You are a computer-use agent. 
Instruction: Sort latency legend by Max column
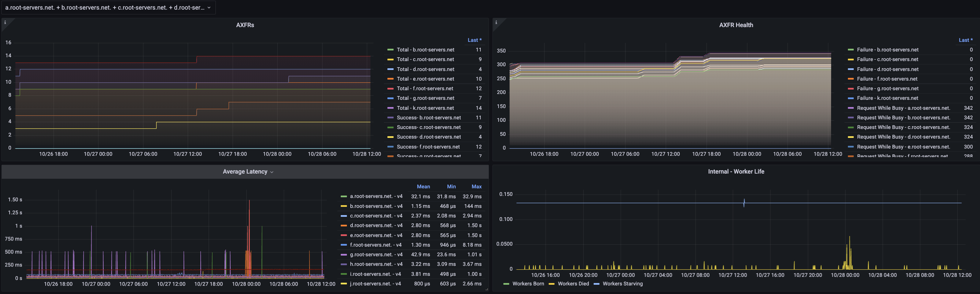point(476,187)
